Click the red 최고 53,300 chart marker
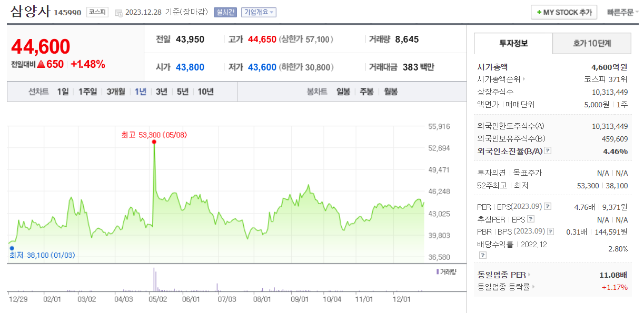 point(154,142)
